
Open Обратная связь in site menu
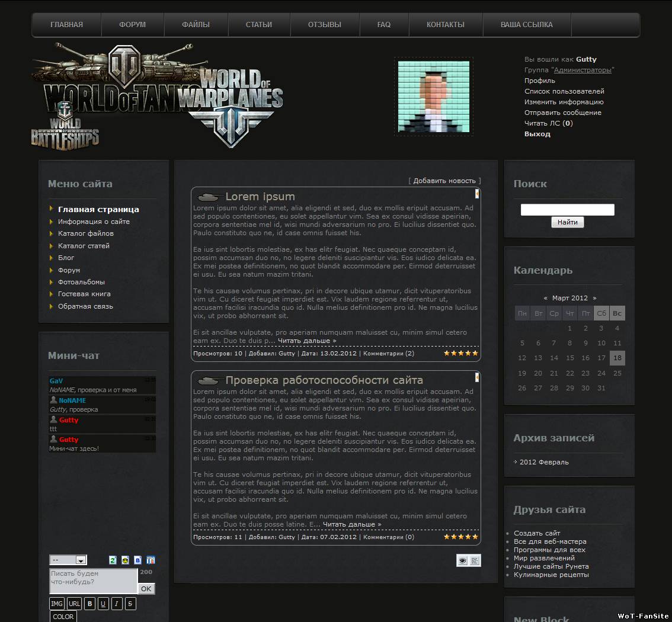tap(86, 306)
